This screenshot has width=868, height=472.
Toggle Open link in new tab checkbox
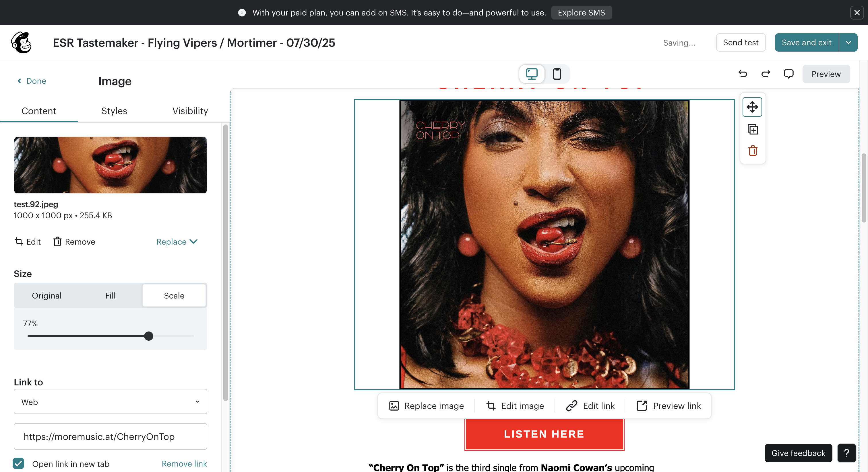[19, 464]
